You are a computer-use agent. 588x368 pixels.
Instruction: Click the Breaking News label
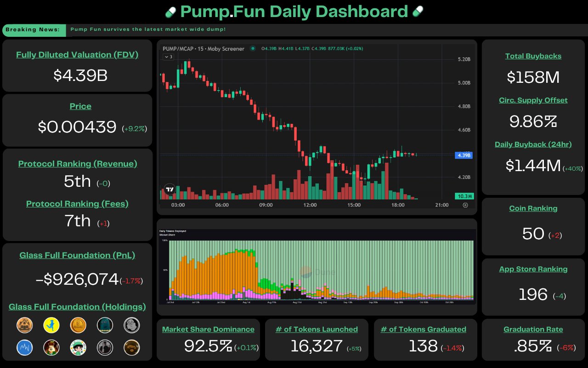tap(33, 30)
